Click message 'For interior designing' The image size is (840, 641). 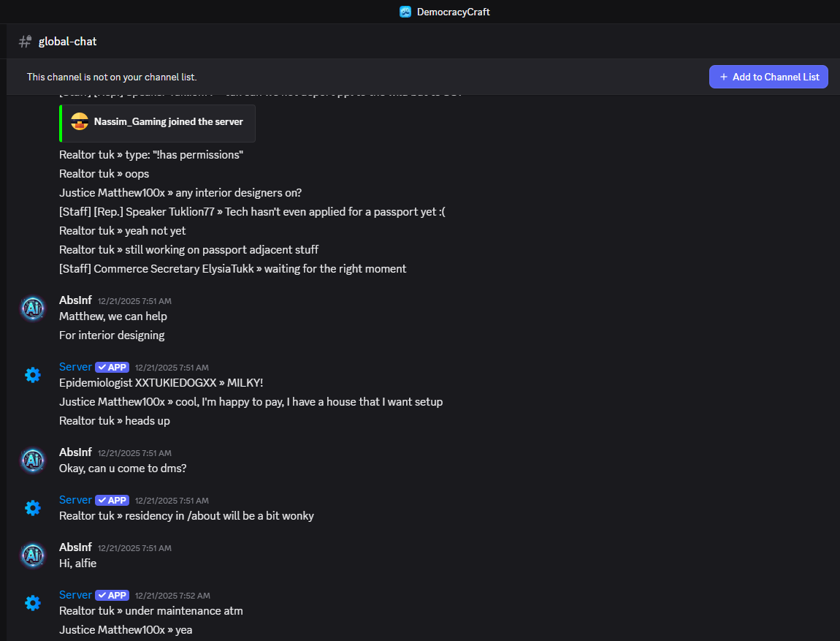click(x=112, y=335)
